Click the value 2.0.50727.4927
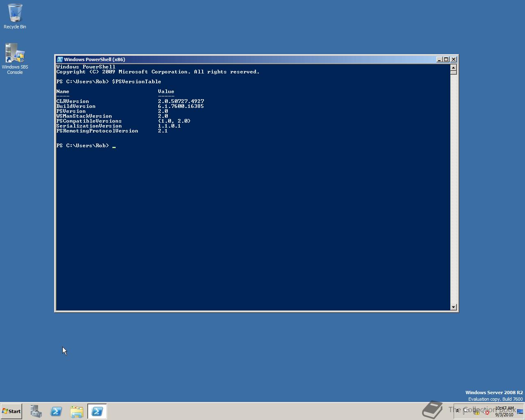This screenshot has height=420, width=525. click(x=181, y=101)
